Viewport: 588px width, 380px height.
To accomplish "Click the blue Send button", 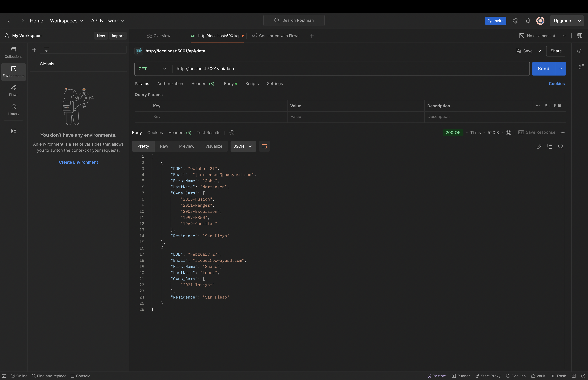I will 543,69.
